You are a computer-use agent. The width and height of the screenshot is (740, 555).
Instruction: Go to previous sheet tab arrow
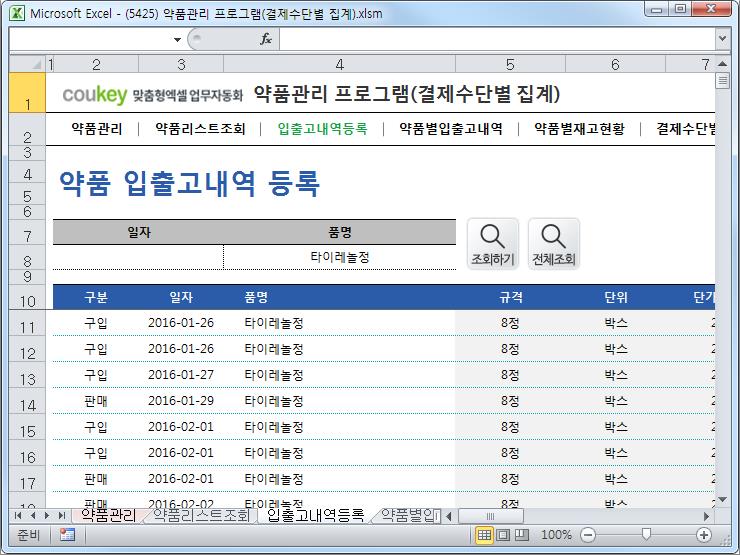coord(33,515)
